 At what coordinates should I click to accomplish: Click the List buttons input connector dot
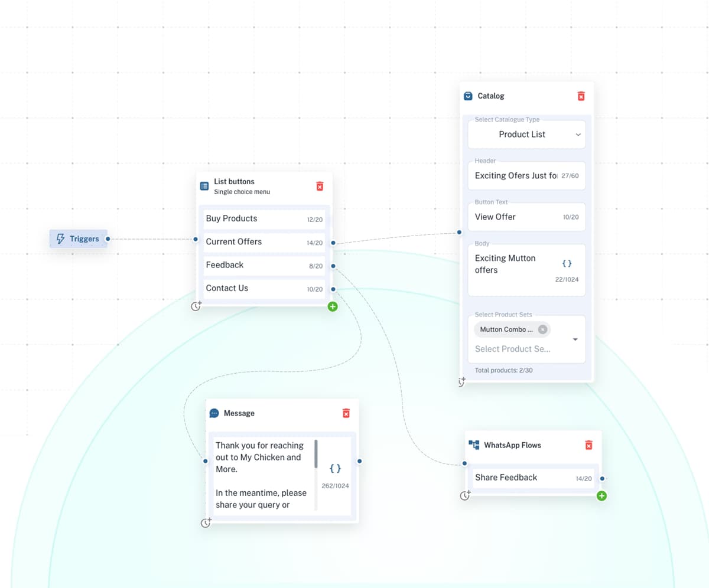coord(196,239)
